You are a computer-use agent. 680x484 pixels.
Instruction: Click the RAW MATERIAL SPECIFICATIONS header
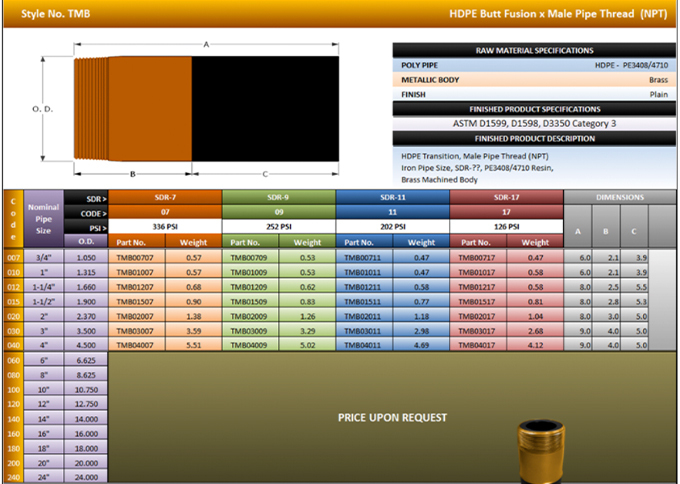pyautogui.click(x=534, y=50)
